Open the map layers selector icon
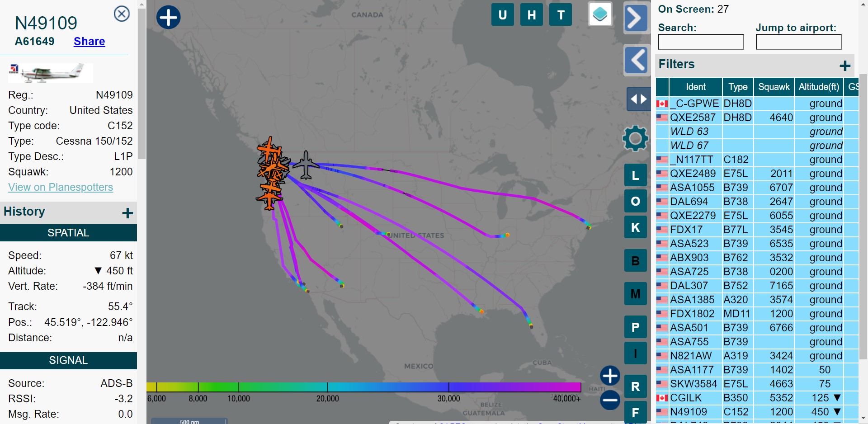Viewport: 868px width, 424px height. (x=600, y=14)
